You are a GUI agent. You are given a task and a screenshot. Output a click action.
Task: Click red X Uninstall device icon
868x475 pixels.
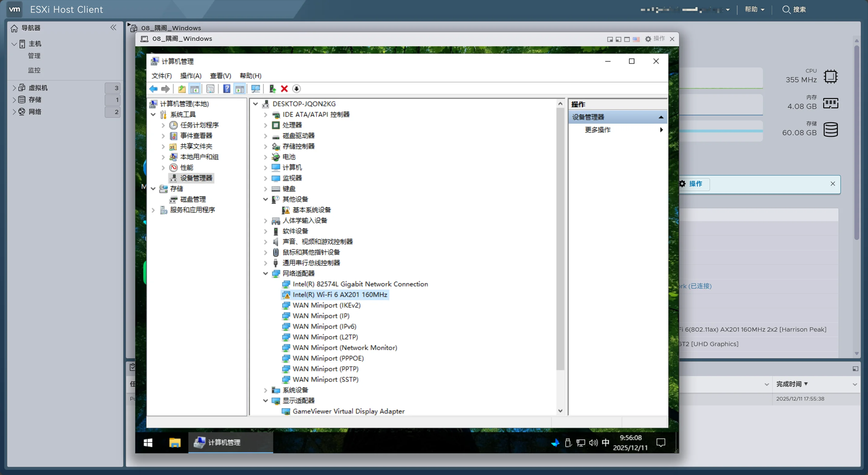point(284,89)
